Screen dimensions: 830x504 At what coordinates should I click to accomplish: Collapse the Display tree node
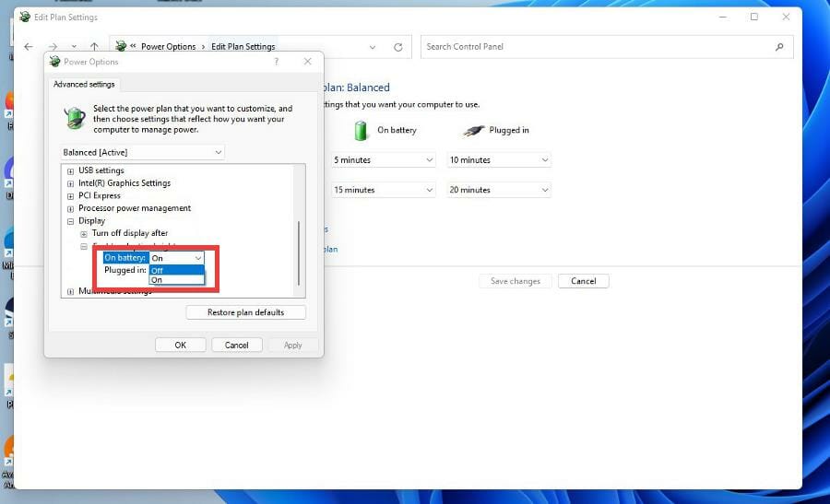(71, 221)
